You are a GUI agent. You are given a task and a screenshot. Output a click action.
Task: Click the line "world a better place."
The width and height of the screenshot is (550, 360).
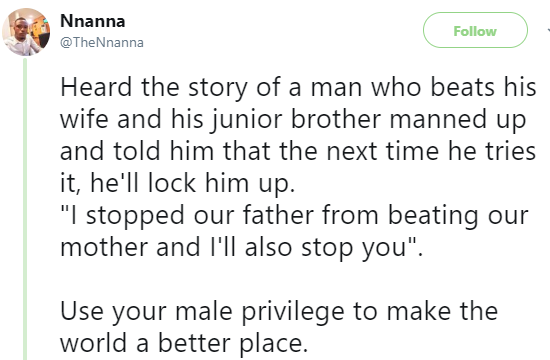[184, 343]
